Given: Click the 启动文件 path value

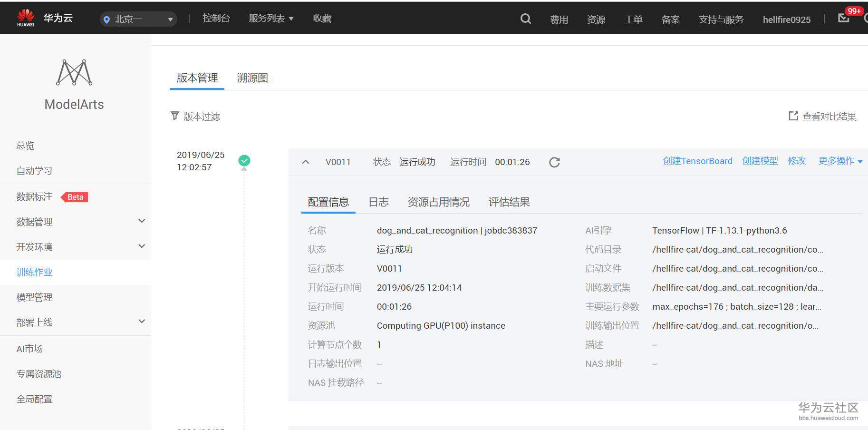Looking at the screenshot, I should tap(738, 268).
